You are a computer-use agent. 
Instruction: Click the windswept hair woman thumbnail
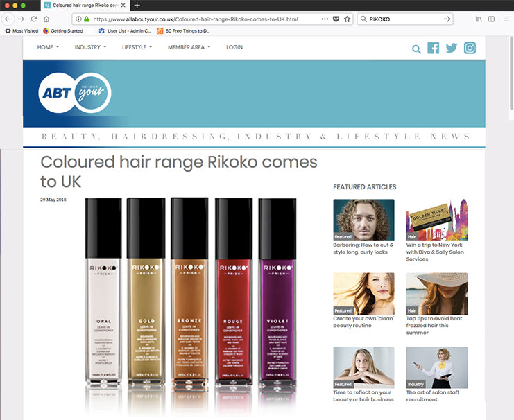363,294
